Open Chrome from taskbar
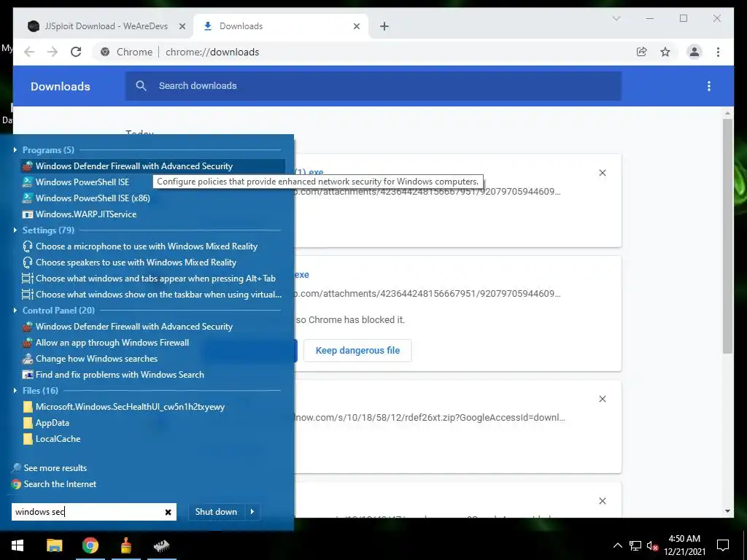747x560 pixels. point(90,545)
